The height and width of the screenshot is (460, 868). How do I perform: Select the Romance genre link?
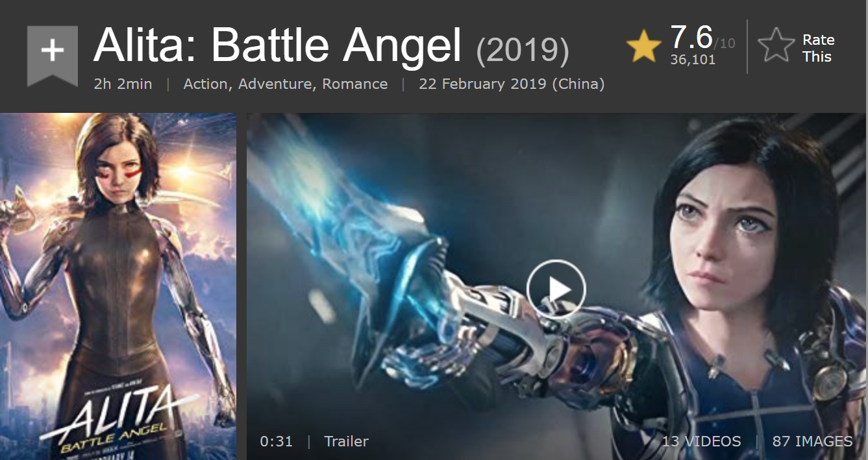point(355,84)
